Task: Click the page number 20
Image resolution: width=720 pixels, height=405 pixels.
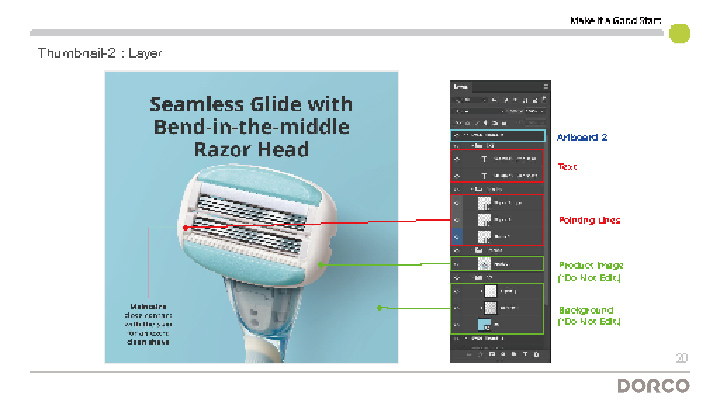Action: [681, 358]
